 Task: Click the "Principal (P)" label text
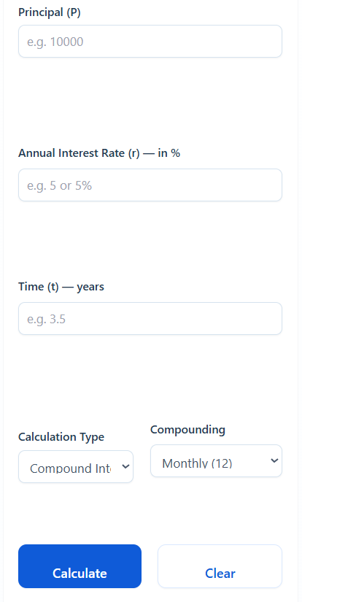click(50, 12)
